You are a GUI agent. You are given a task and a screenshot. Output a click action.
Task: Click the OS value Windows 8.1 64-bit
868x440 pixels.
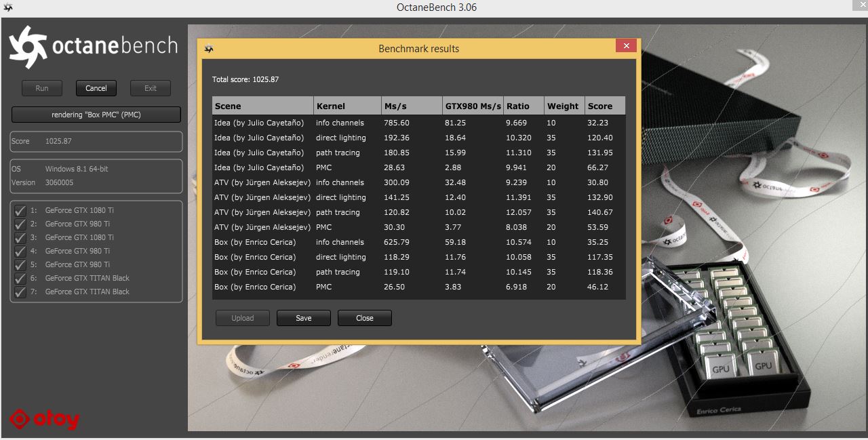point(77,169)
